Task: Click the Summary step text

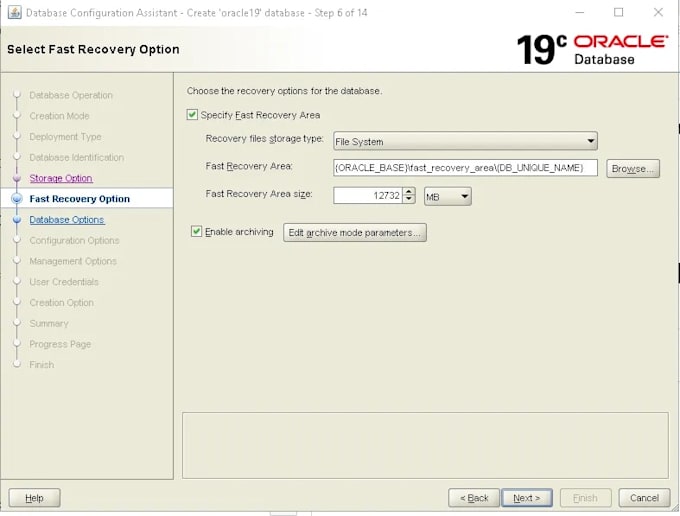Action: coord(49,323)
